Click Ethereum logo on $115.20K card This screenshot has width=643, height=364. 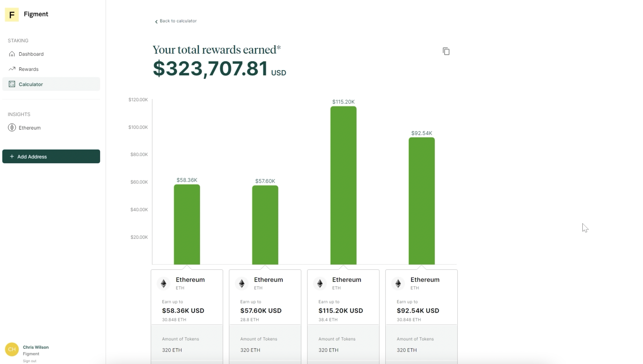point(320,283)
